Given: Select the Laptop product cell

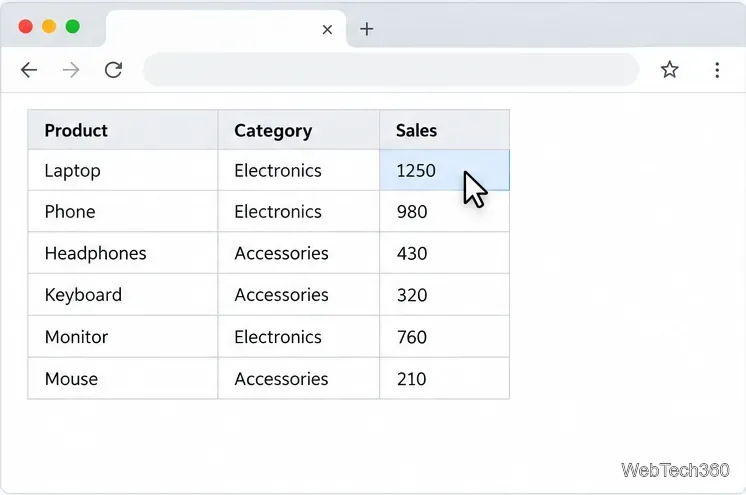Looking at the screenshot, I should pos(123,170).
